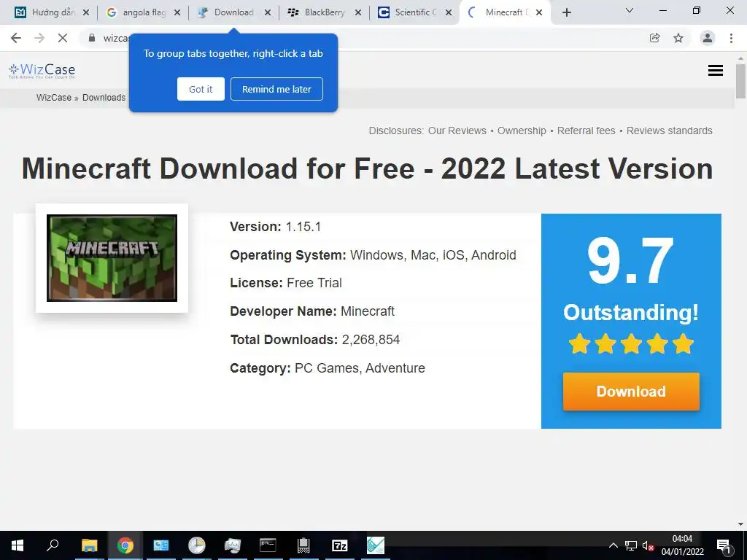This screenshot has height=560, width=747.
Task: Open the Referral fees link
Action: coord(586,131)
